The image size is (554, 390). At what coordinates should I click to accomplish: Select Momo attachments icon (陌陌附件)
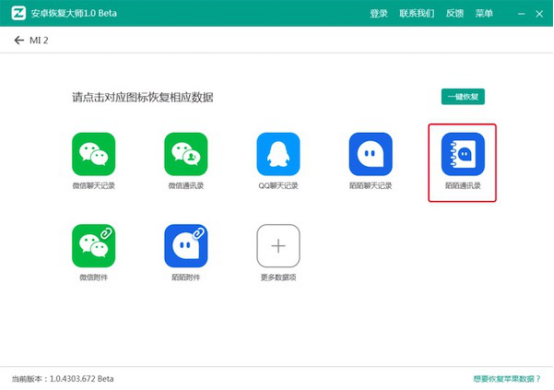[186, 246]
